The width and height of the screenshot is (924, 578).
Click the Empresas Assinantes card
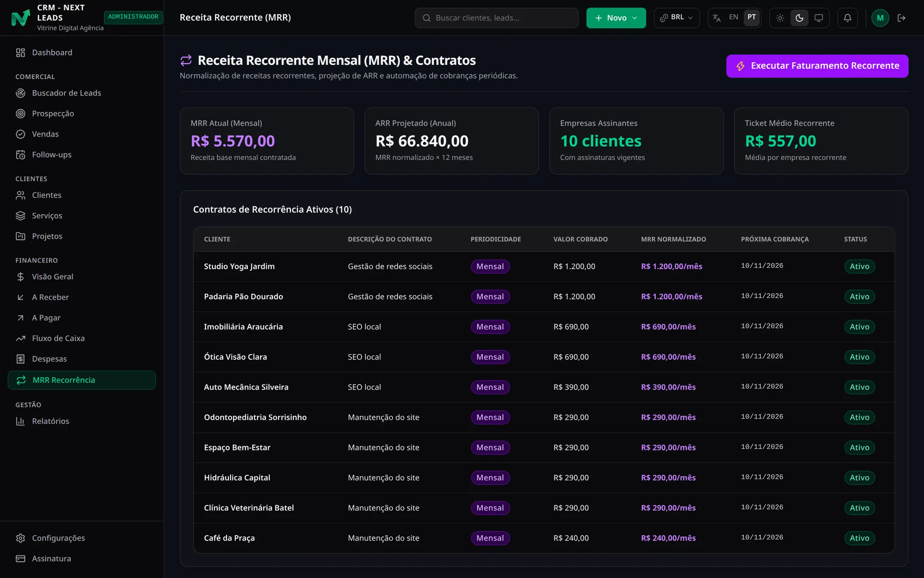[636, 141]
